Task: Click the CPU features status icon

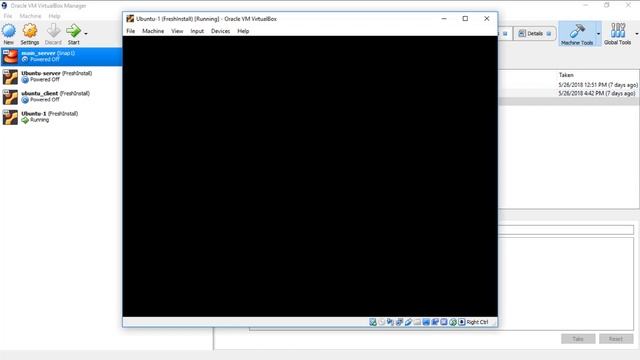Action: tap(444, 322)
